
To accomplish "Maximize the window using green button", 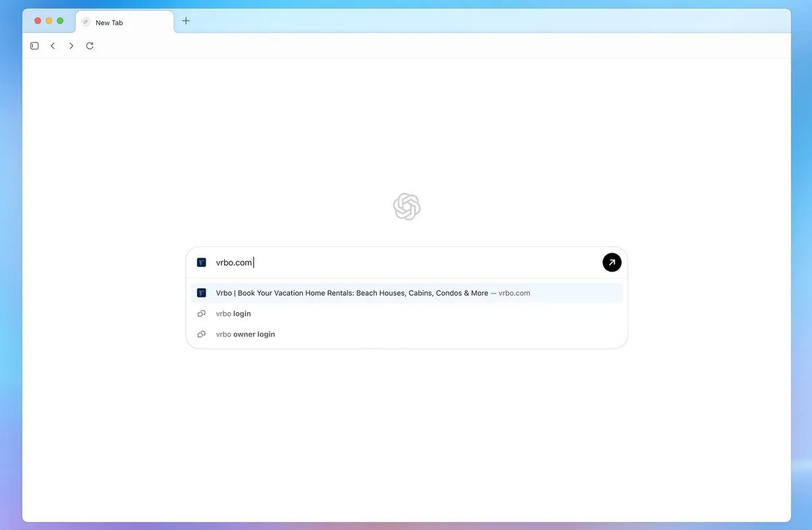I will [x=60, y=21].
